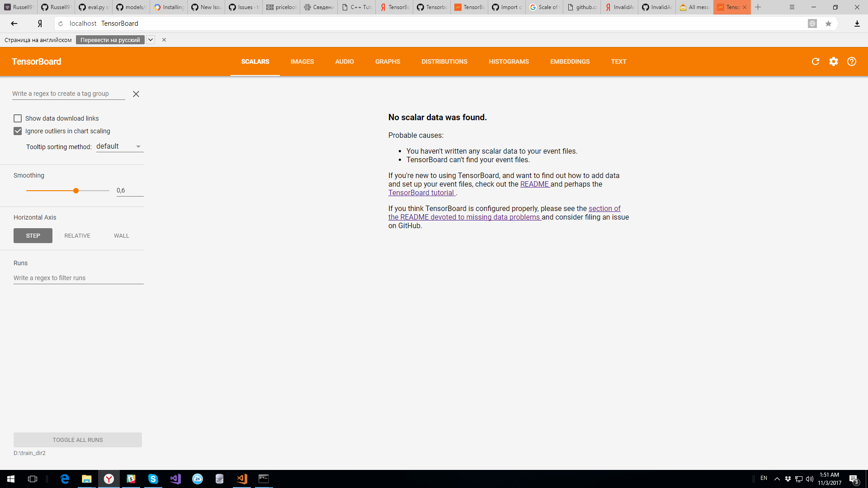Open the browser hamburger menu

pyautogui.click(x=792, y=7)
